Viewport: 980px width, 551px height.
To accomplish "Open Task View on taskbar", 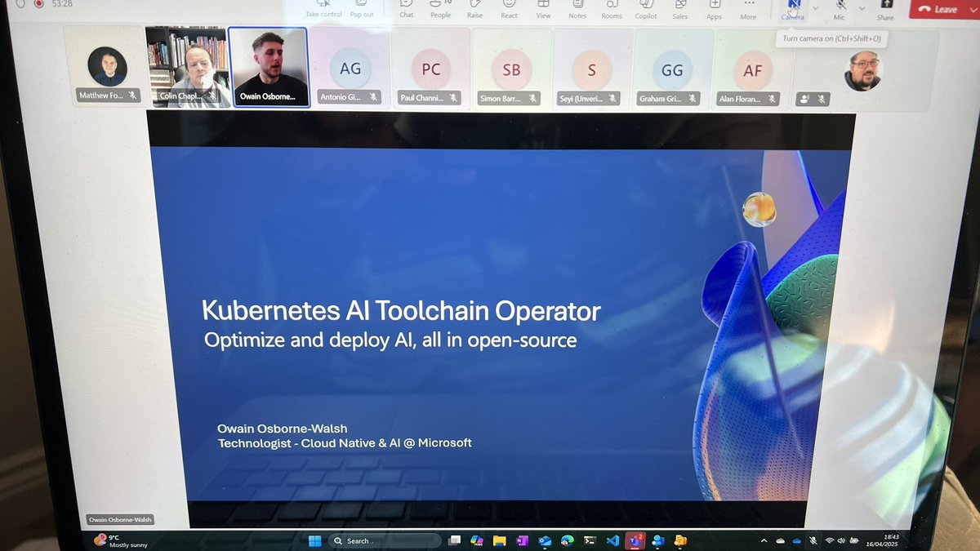I will click(455, 540).
